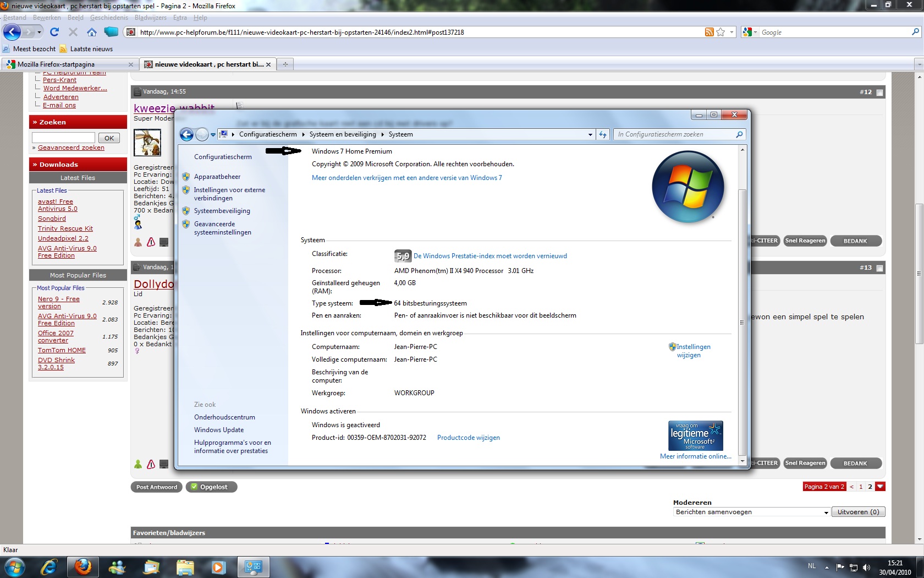The height and width of the screenshot is (578, 924).
Task: Open the Extra menu
Action: pyautogui.click(x=180, y=18)
